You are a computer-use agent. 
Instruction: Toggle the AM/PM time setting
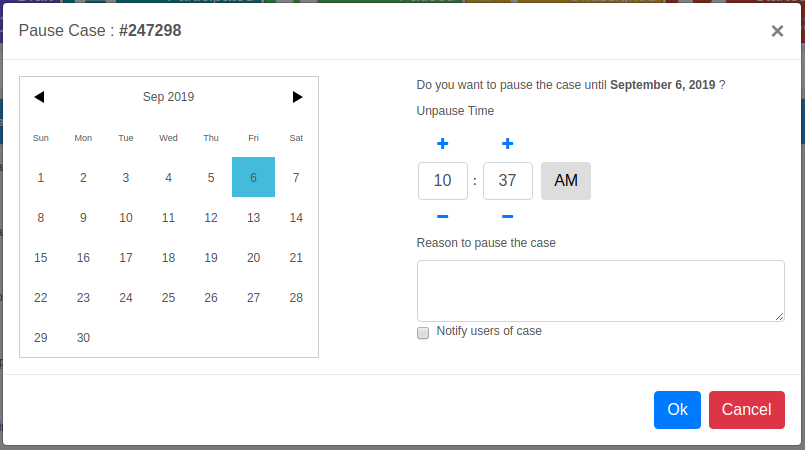(x=566, y=181)
